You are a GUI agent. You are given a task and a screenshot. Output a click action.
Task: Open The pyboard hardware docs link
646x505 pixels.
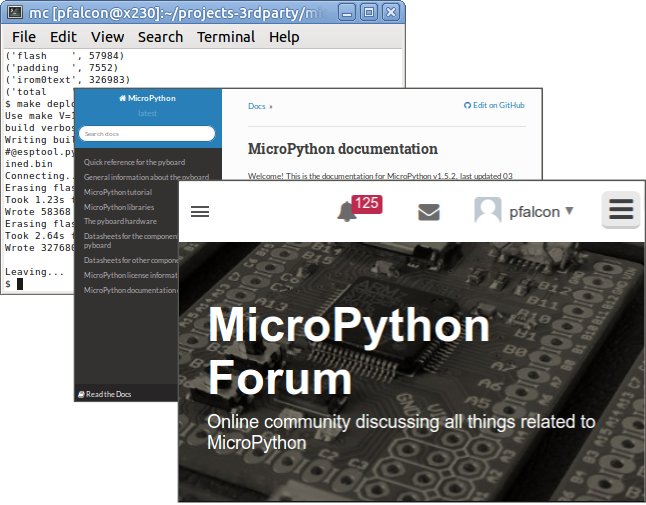pyautogui.click(x=120, y=221)
